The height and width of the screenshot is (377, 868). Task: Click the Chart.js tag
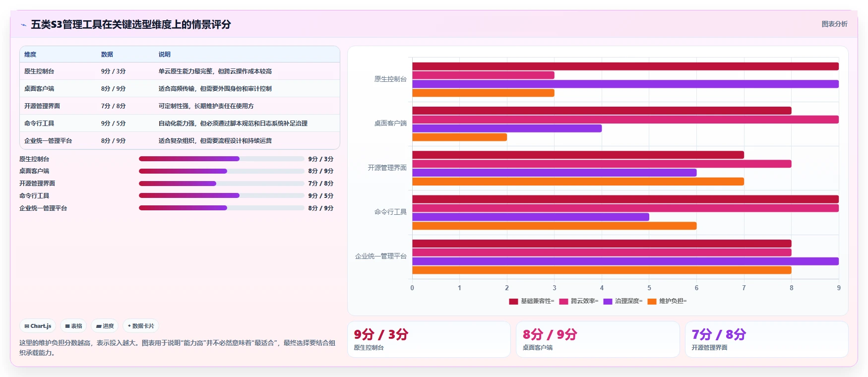[x=38, y=326]
